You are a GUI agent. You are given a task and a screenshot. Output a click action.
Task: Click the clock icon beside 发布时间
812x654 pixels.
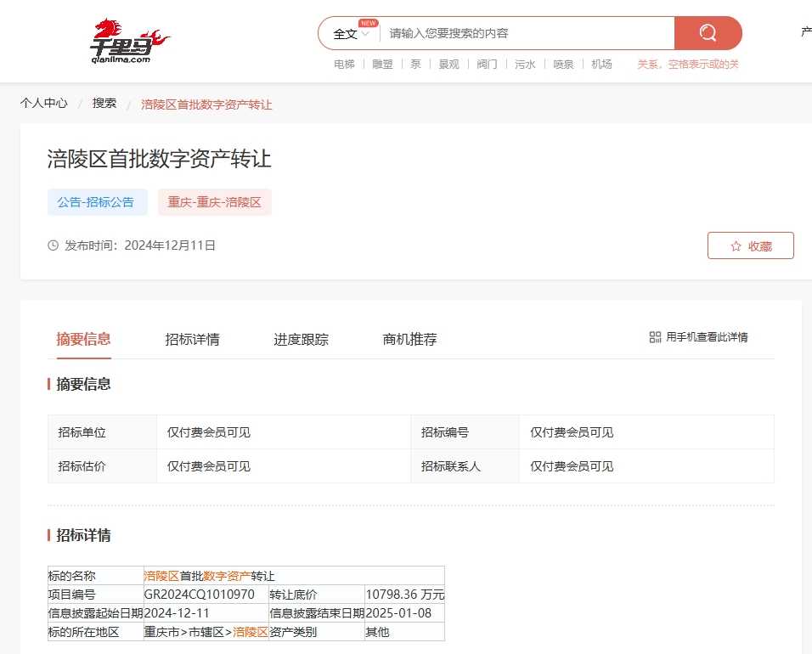pyautogui.click(x=54, y=245)
